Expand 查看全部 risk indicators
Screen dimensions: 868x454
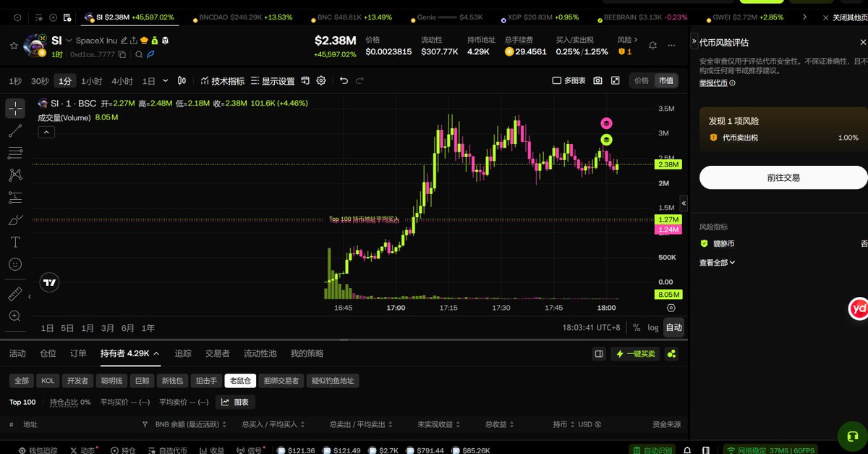(717, 262)
